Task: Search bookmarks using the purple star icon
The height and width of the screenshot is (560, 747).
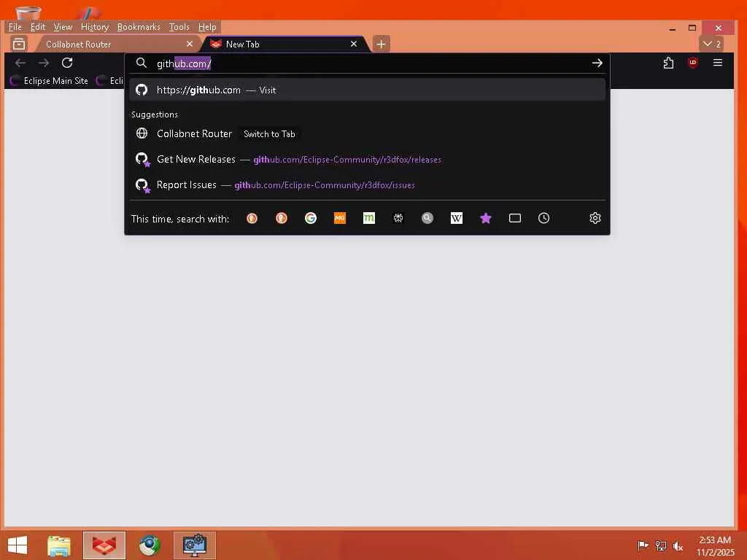Action: pos(485,218)
